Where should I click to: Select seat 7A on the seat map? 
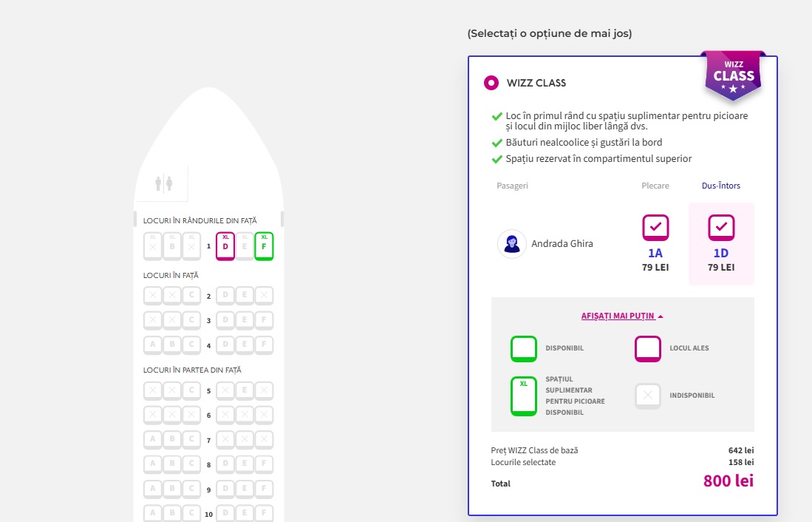click(x=152, y=439)
